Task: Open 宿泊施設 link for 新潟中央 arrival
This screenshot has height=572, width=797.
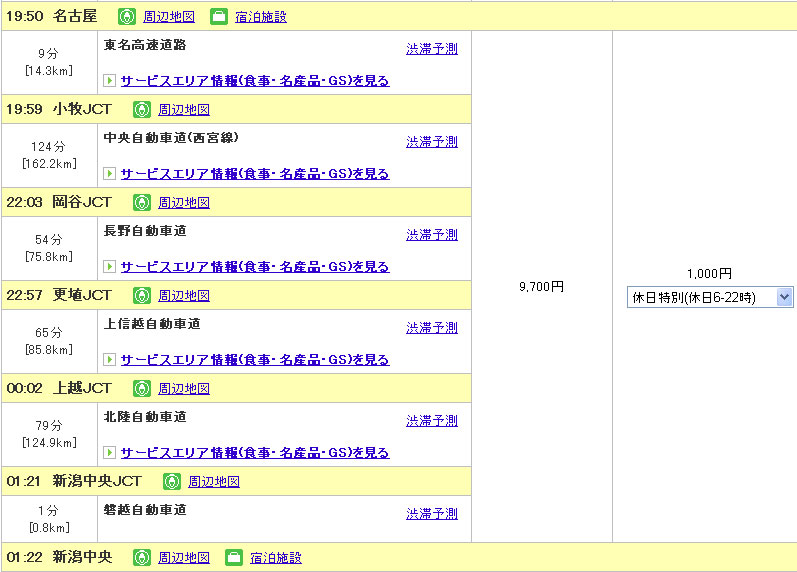Action: click(276, 558)
